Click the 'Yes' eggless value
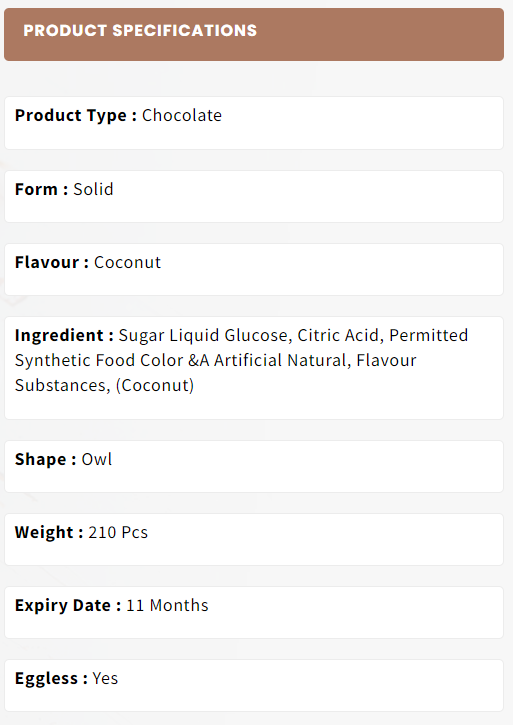This screenshot has width=513, height=725. [x=105, y=679]
